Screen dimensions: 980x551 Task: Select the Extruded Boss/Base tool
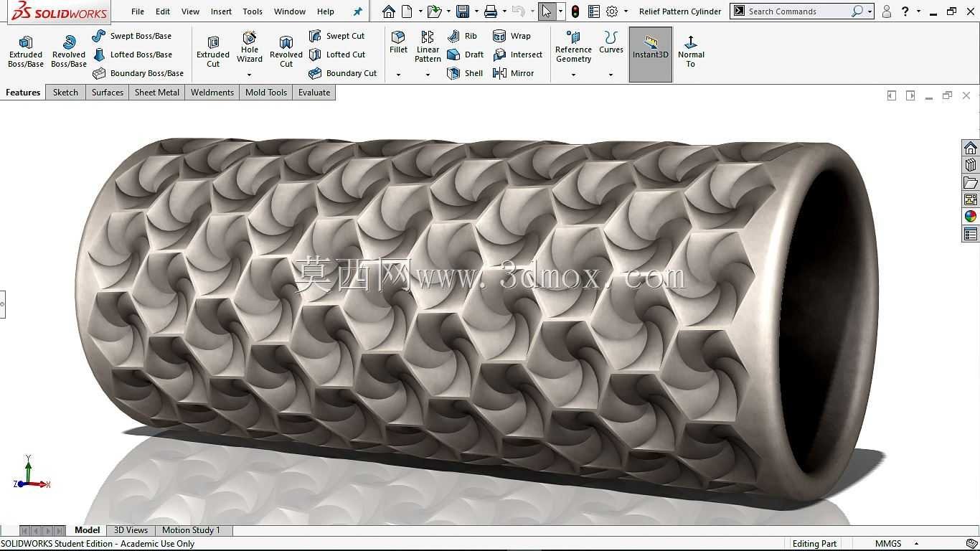pos(26,52)
